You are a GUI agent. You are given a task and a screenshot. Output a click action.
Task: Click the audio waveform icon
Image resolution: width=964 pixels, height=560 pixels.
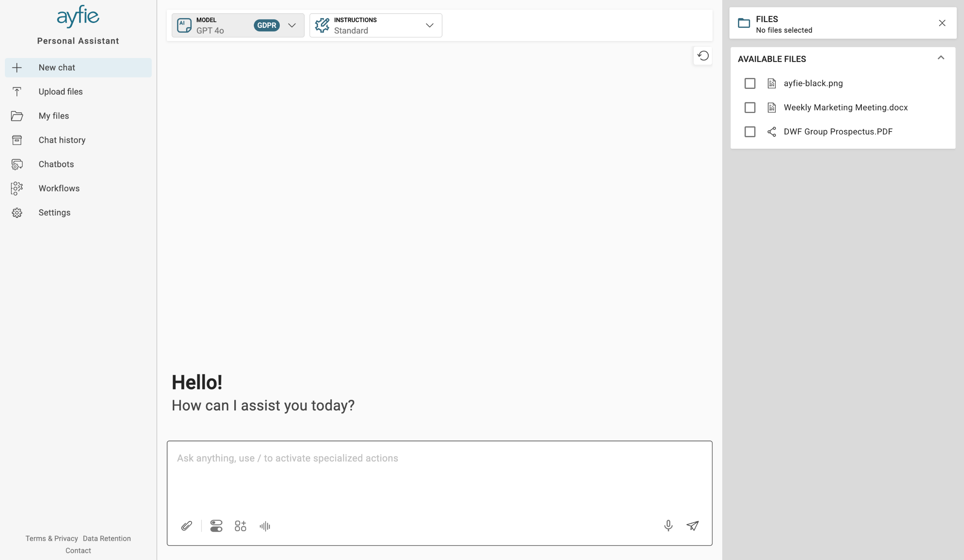(265, 526)
